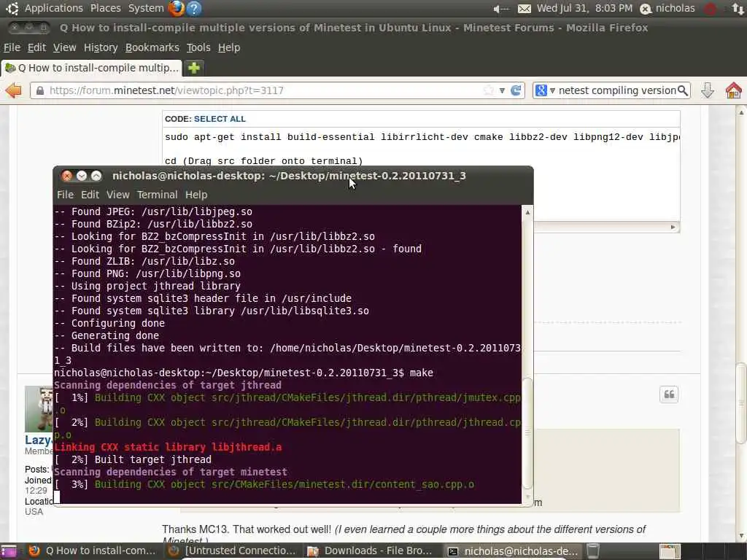Select the How to install-compile tab
The height and width of the screenshot is (560, 747).
pos(91,68)
